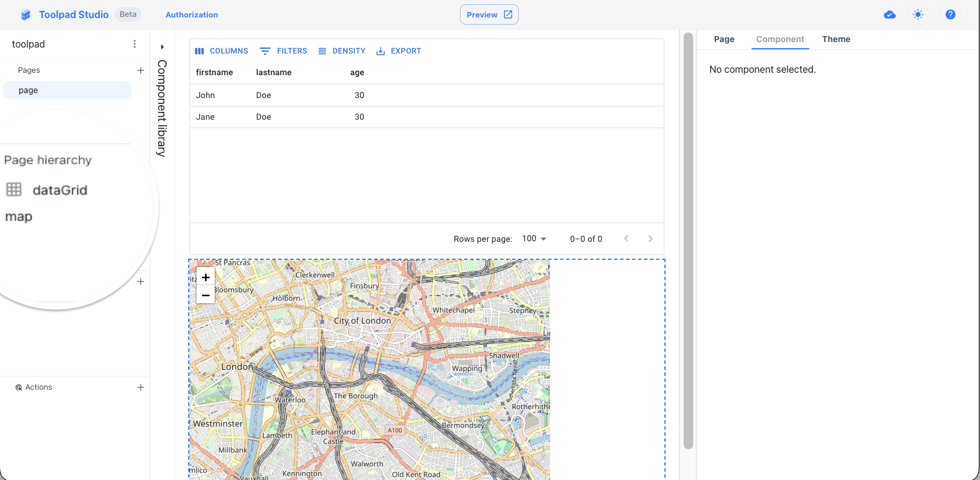The image size is (980, 480).
Task: Click the cloud sync status icon
Action: click(890, 15)
